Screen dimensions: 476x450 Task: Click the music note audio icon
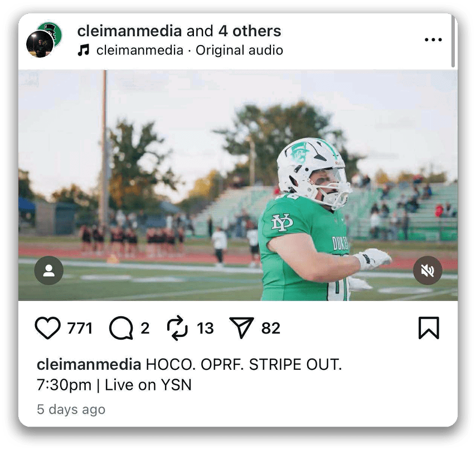click(x=84, y=50)
